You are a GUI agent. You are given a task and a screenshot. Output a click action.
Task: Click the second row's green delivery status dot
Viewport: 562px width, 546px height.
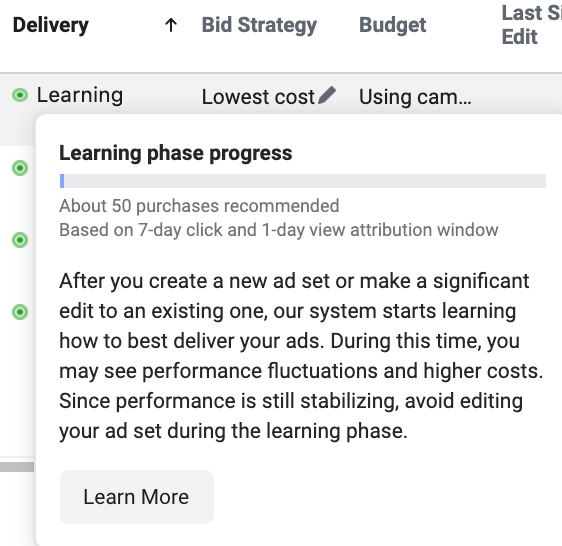pos(20,168)
